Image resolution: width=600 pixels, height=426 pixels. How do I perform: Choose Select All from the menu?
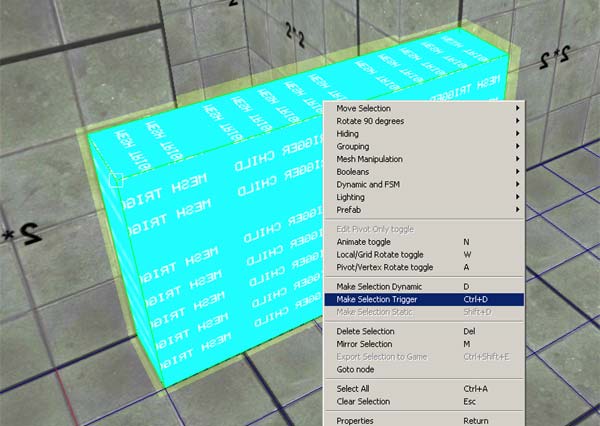pos(353,389)
